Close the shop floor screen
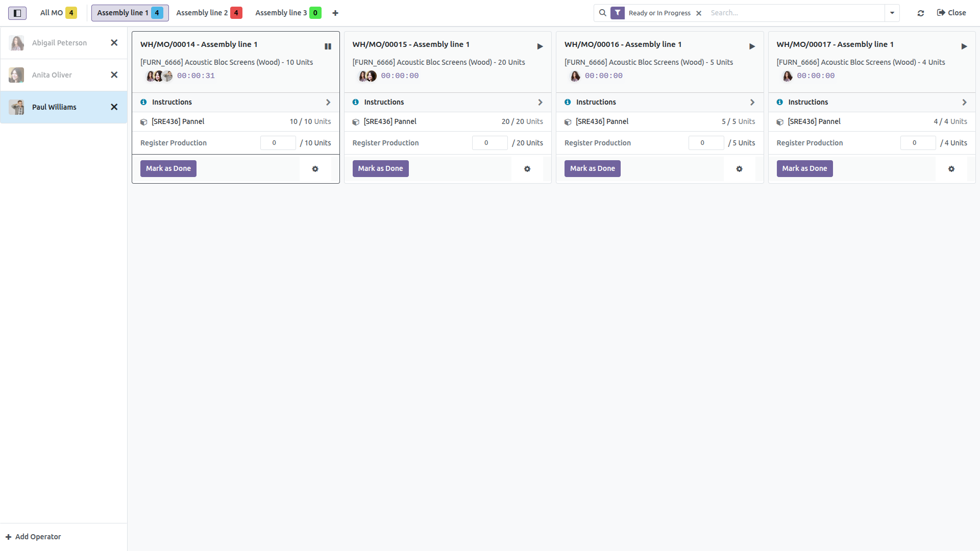Screen dimensions: 980x551 pyautogui.click(x=951, y=13)
